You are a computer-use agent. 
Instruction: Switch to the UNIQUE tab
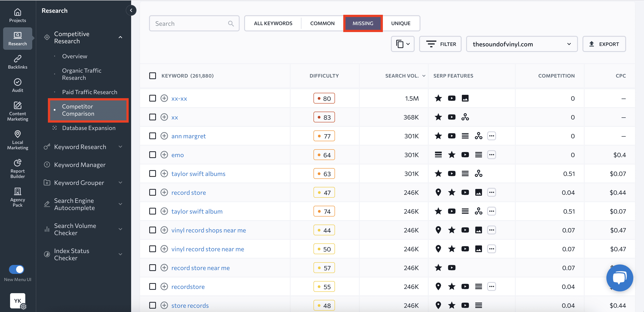click(x=401, y=23)
